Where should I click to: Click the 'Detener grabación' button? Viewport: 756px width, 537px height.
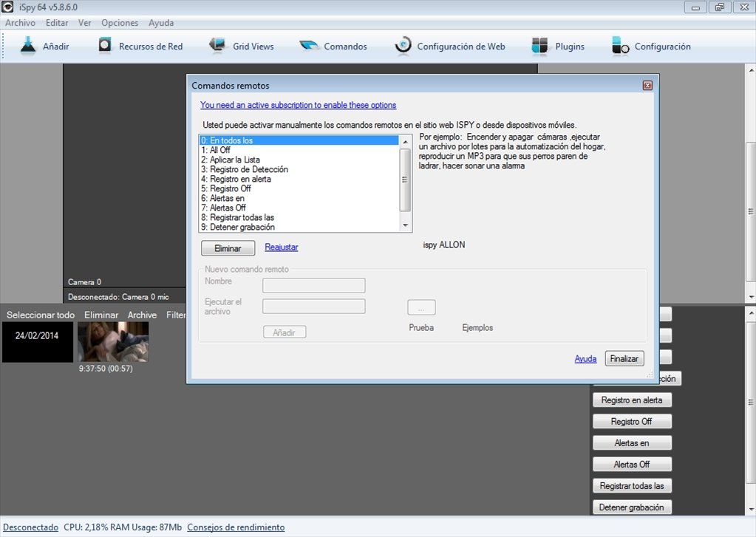[632, 507]
